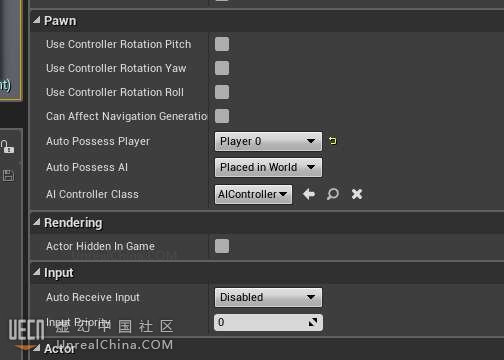
Task: Browse to AI Controller Class asset
Action: [333, 194]
